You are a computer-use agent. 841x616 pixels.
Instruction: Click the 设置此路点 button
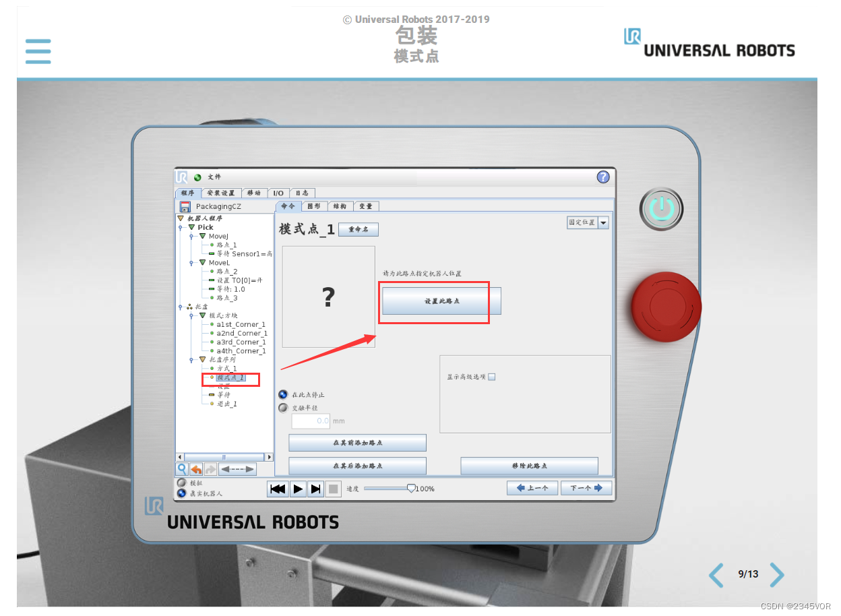point(442,301)
